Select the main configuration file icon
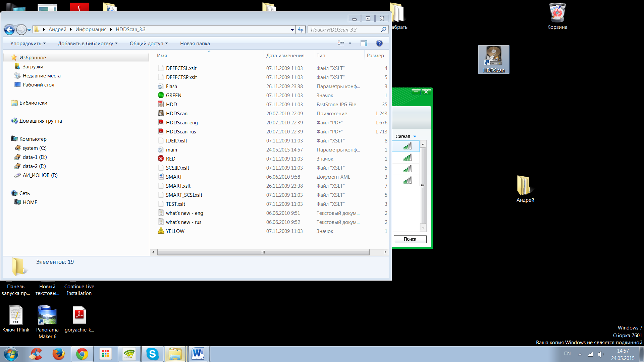This screenshot has width=644, height=362. click(161, 149)
